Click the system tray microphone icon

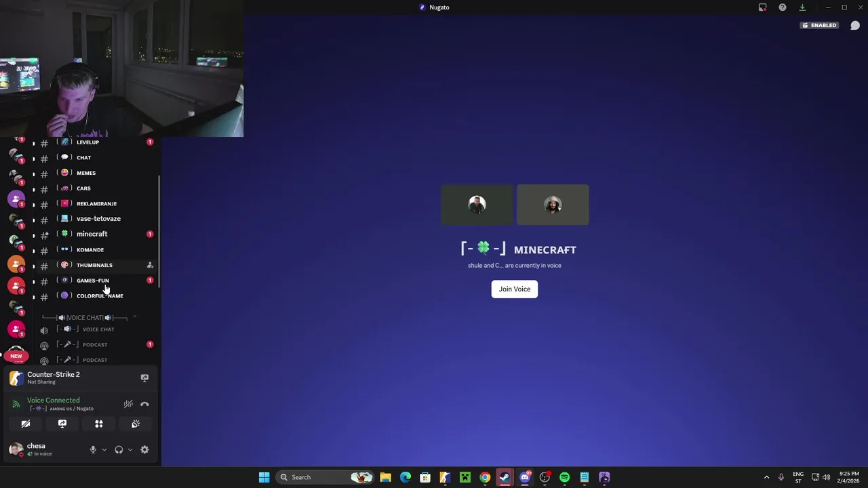(781, 477)
